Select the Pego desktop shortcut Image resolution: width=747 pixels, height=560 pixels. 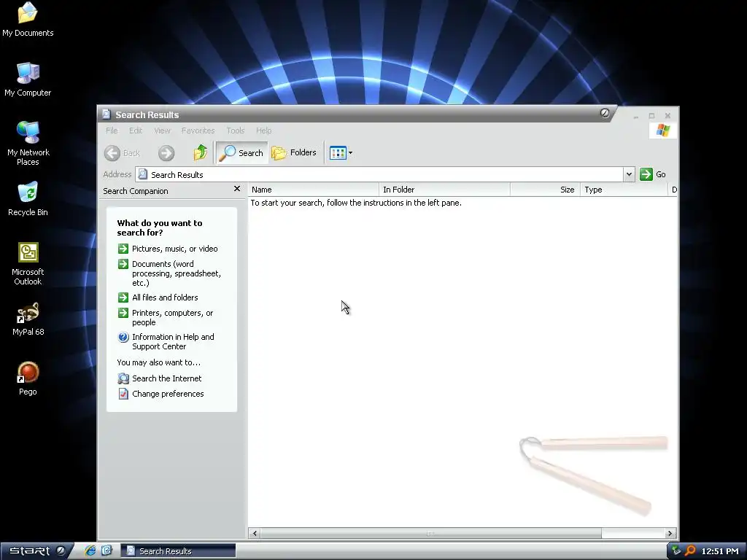pos(28,379)
